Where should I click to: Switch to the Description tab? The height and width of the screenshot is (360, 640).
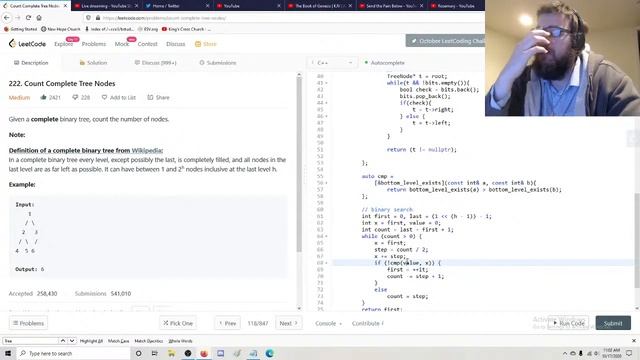pyautogui.click(x=31, y=63)
